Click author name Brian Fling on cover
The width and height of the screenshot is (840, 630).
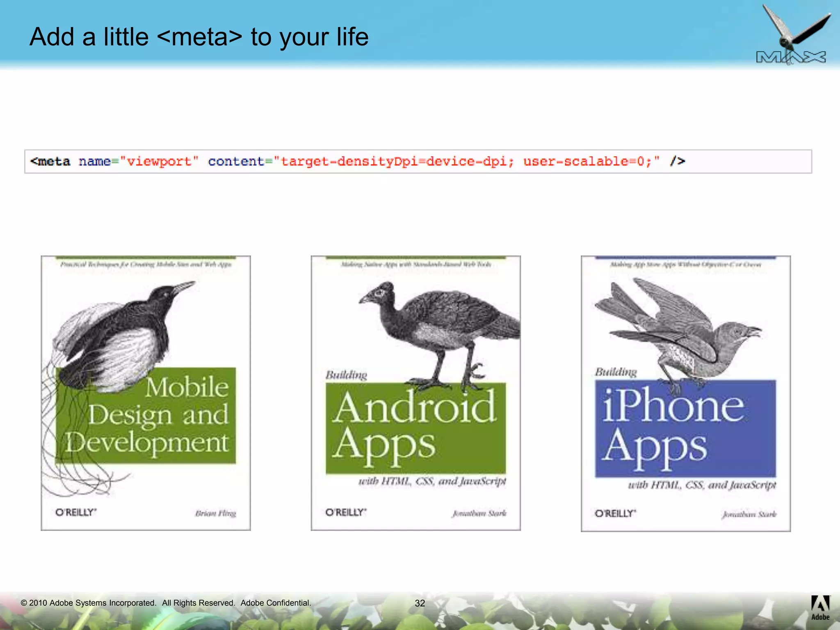(216, 513)
